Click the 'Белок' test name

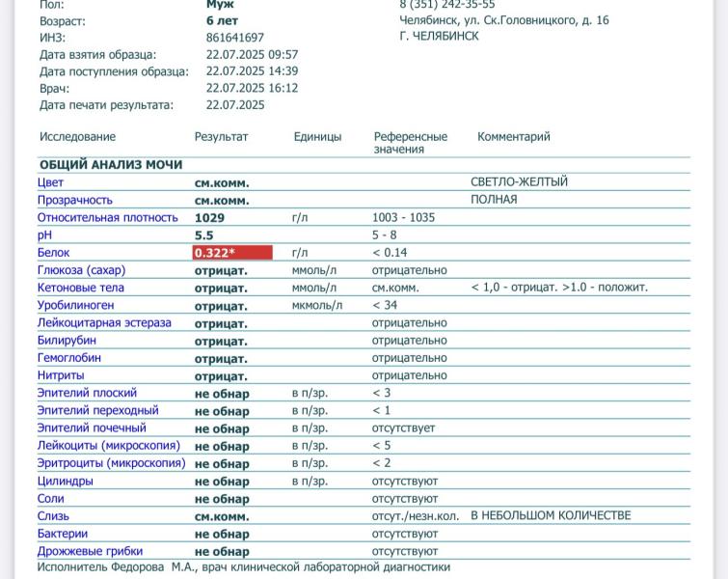point(54,253)
